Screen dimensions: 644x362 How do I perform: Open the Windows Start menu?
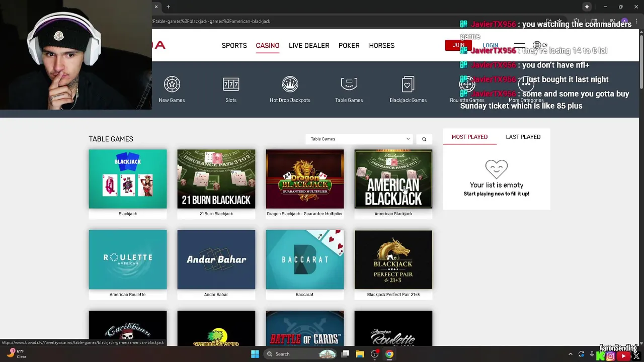[255, 354]
